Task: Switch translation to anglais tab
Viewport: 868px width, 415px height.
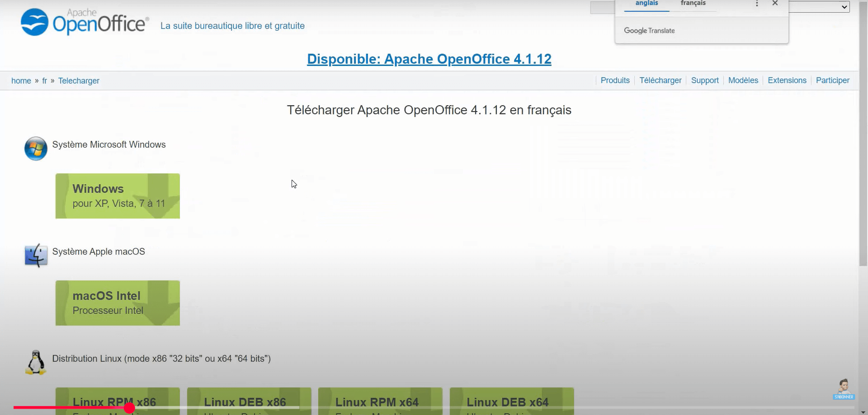Action: tap(646, 4)
